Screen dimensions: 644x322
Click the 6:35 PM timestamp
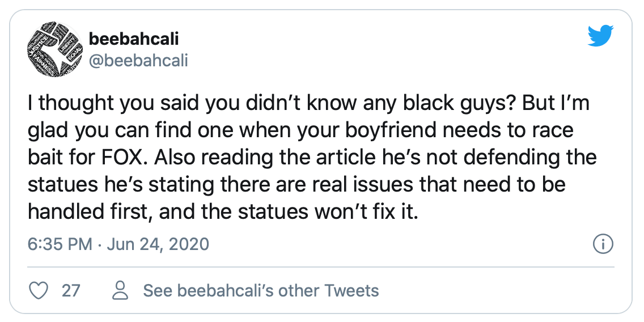pyautogui.click(x=60, y=244)
